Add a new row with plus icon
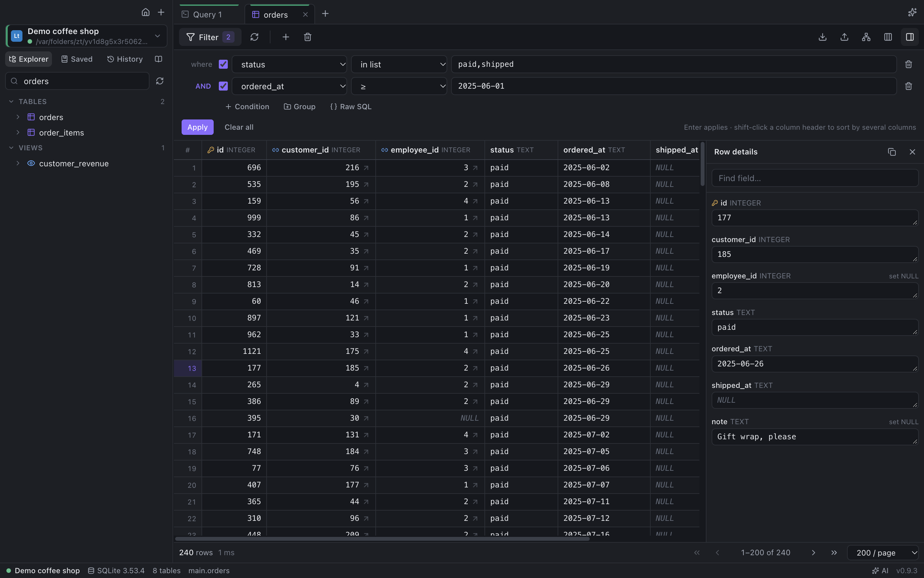Viewport: 924px width, 578px height. pyautogui.click(x=286, y=37)
